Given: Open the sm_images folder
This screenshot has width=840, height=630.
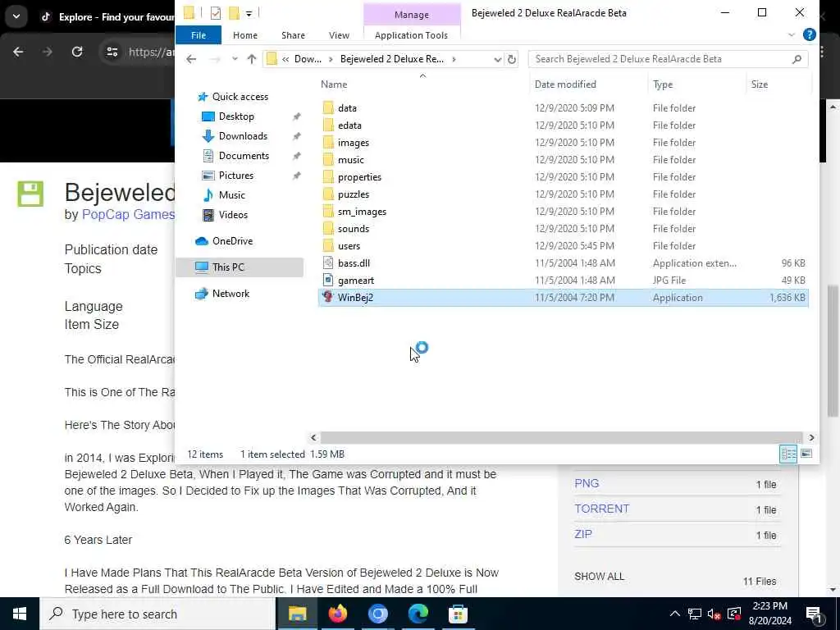Looking at the screenshot, I should click(x=362, y=211).
